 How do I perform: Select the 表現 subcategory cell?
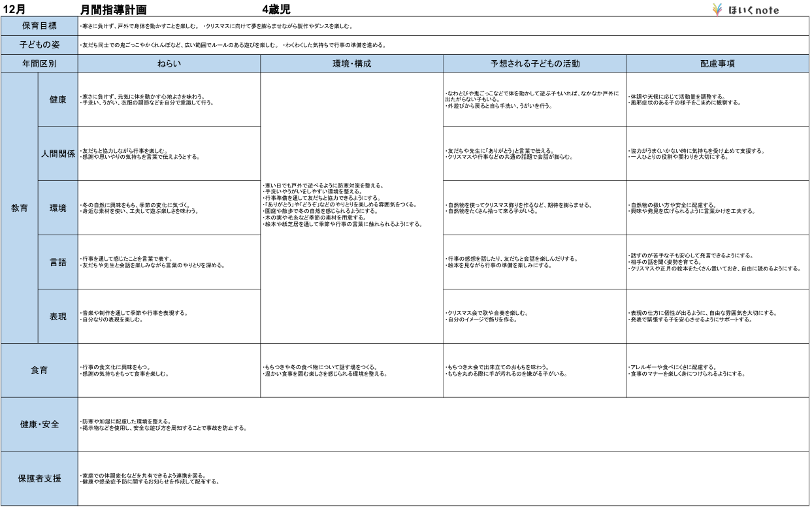[x=57, y=316]
